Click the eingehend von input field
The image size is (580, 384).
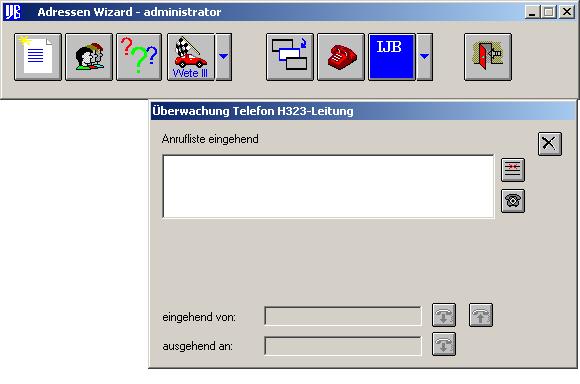(343, 316)
